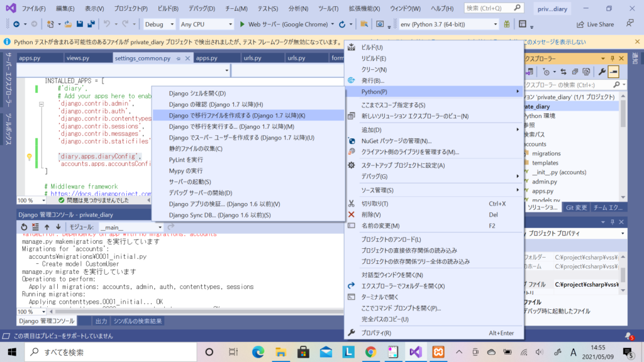The width and height of the screenshot is (644, 362).
Task: Toggle auto-hide pin of Properties panel
Action: [x=612, y=222]
